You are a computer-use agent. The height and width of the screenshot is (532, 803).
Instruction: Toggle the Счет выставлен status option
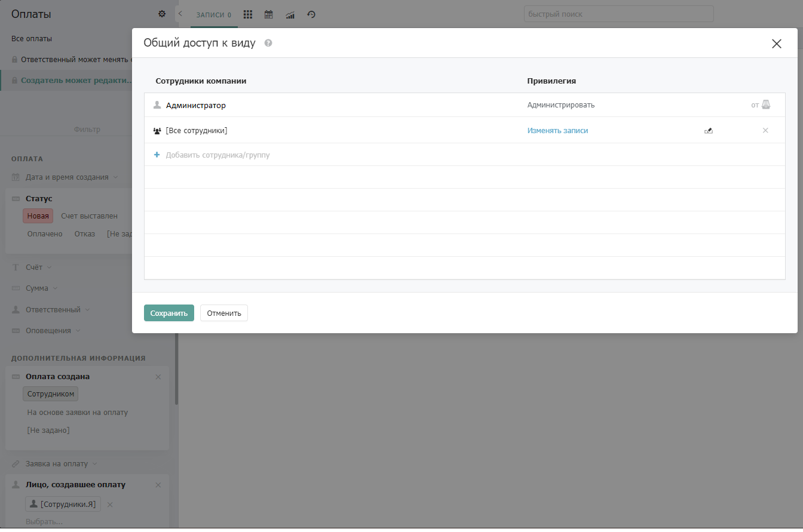pos(89,216)
